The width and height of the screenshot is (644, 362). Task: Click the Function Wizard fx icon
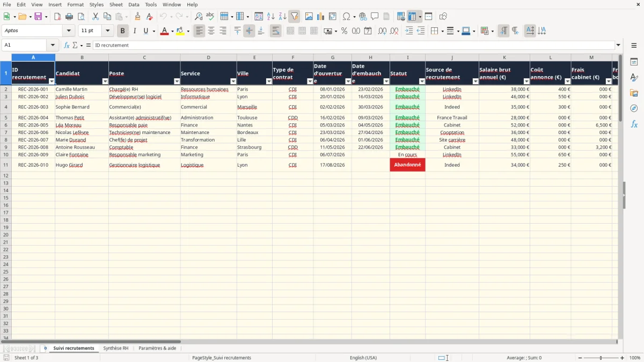67,45
